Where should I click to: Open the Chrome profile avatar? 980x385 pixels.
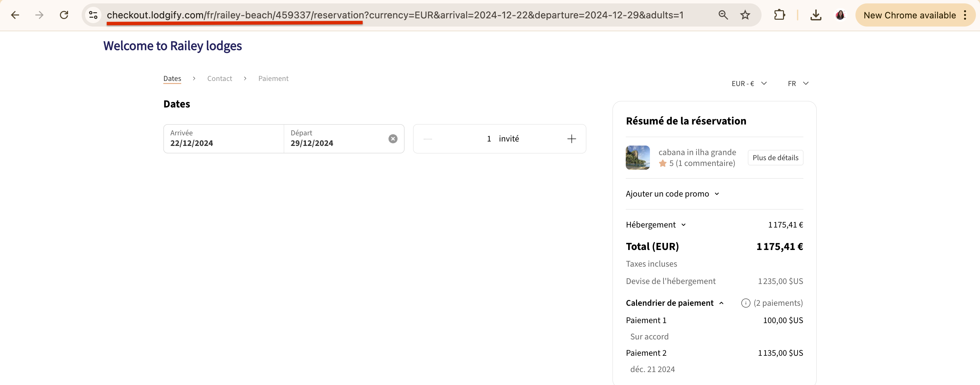pyautogui.click(x=840, y=15)
